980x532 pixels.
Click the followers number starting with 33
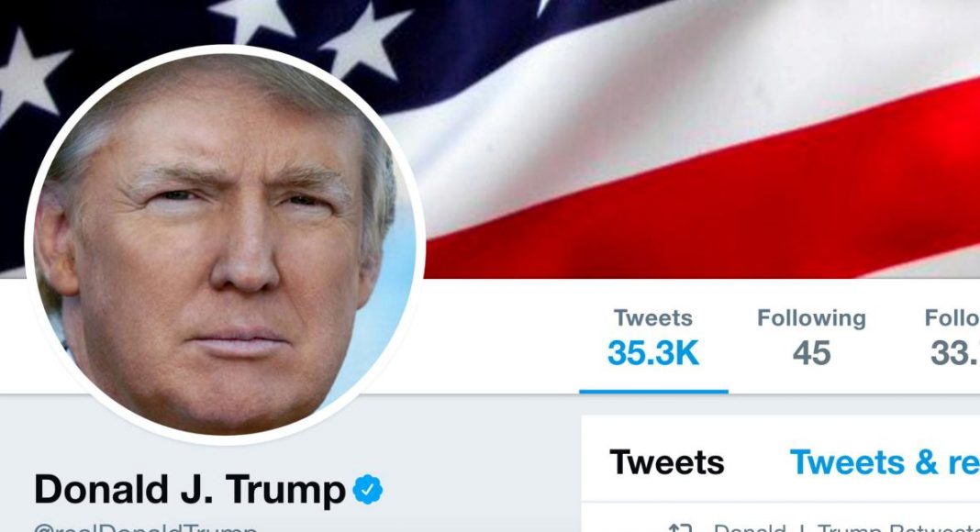(954, 353)
